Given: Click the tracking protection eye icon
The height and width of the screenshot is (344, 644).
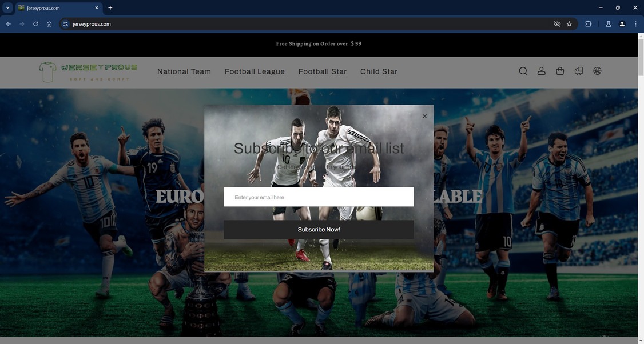Looking at the screenshot, I should 557,24.
